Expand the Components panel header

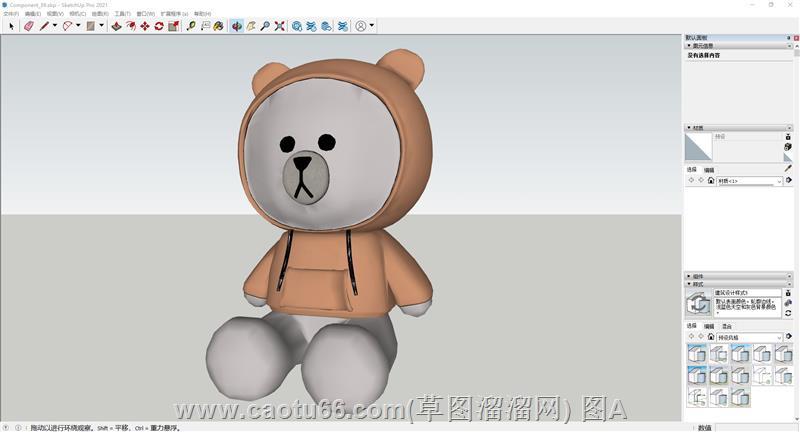coord(738,276)
